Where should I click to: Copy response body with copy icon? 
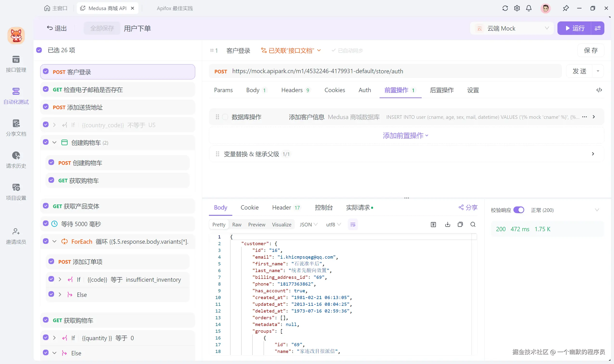click(460, 224)
